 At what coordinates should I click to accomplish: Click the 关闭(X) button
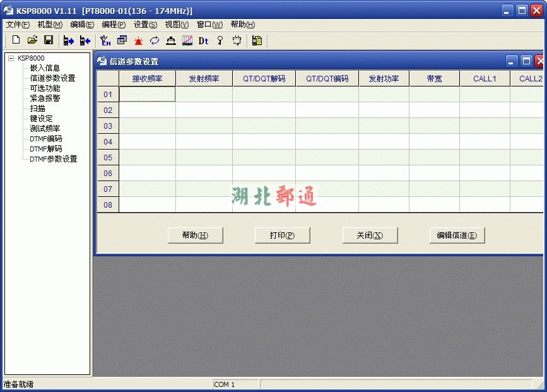[x=370, y=235]
